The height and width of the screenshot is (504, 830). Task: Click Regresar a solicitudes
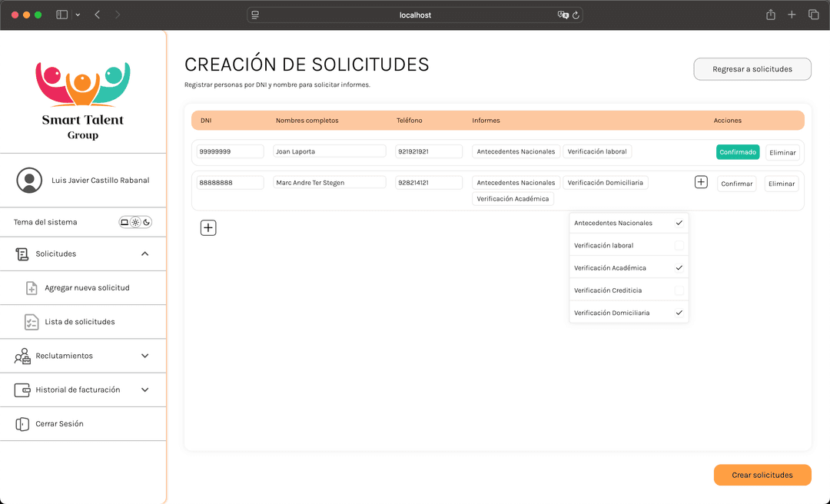tap(752, 68)
